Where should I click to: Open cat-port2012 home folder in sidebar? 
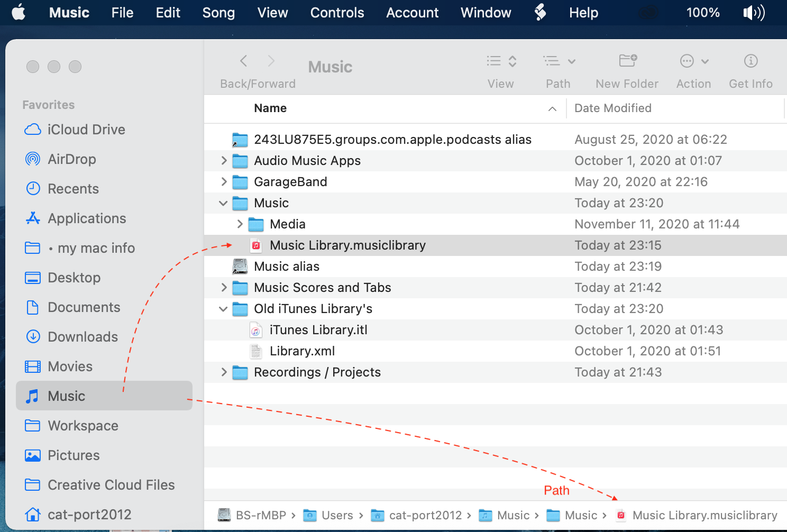(104, 515)
